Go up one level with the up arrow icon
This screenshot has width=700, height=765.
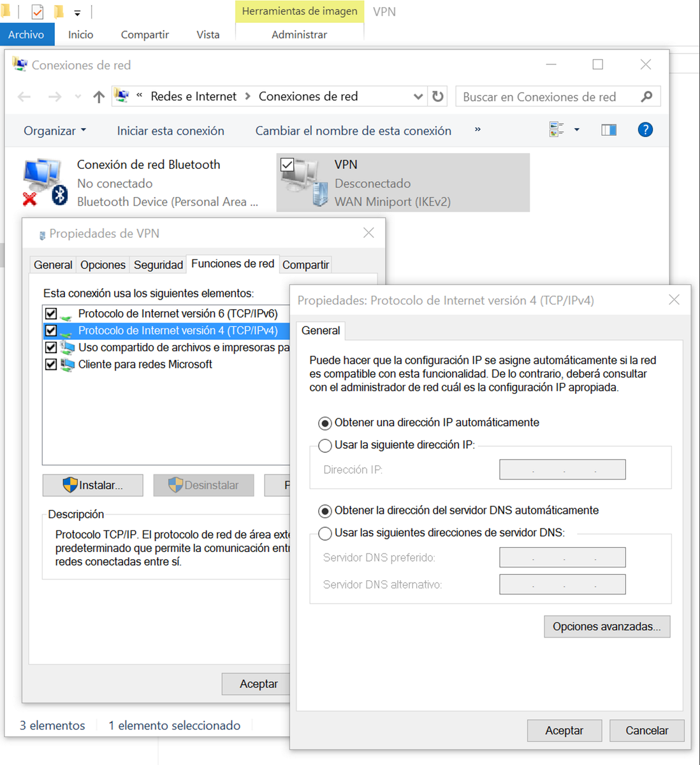[99, 96]
